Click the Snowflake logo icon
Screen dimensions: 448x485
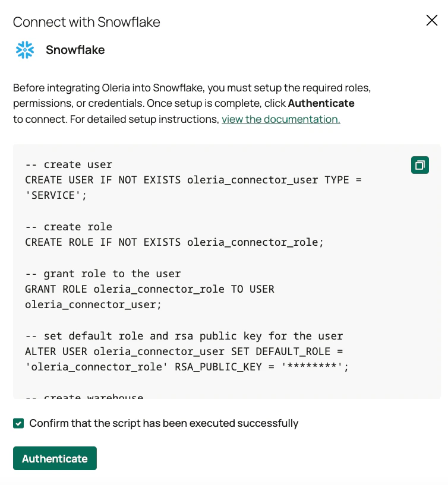click(x=25, y=50)
